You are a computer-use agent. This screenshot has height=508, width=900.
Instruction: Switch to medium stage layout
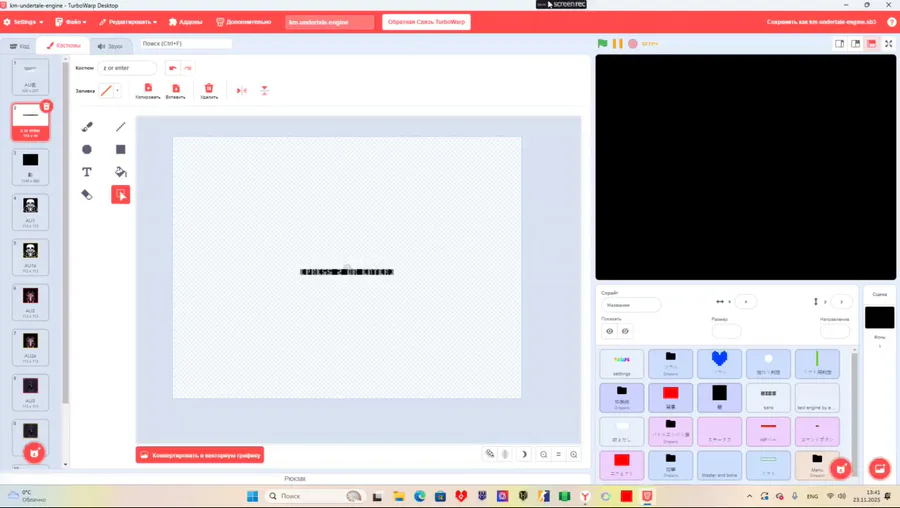[855, 44]
